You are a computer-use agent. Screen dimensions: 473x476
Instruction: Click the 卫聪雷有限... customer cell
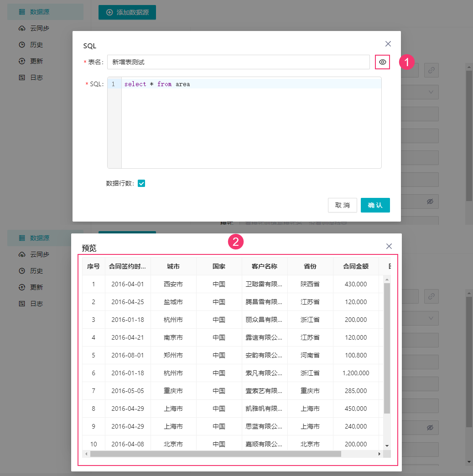click(x=264, y=284)
